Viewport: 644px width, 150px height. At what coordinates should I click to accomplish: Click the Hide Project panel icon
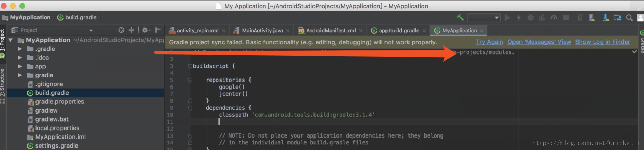coord(158,30)
